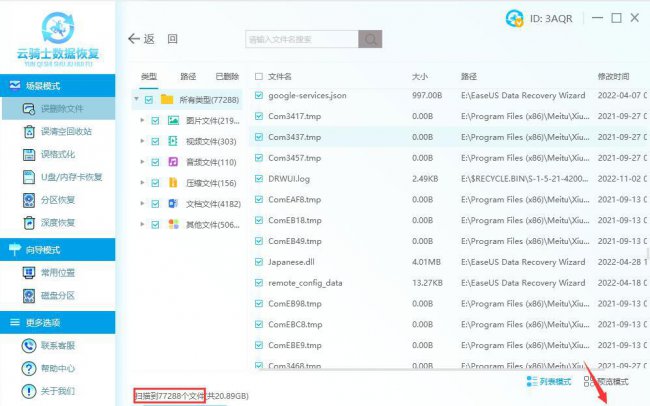Open 分区恢复 option

(49, 200)
